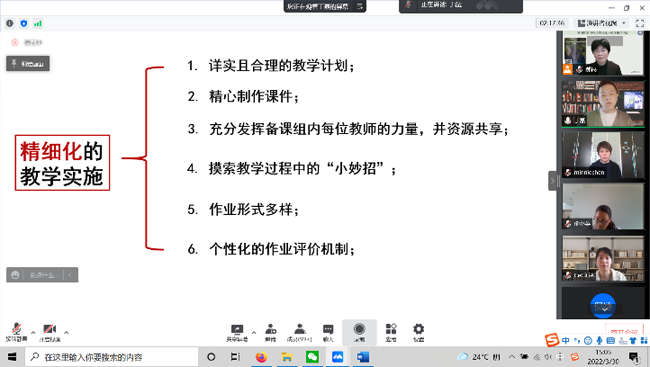The height and width of the screenshot is (367, 650).
Task: Open the screen share banner menu
Action: point(359,6)
